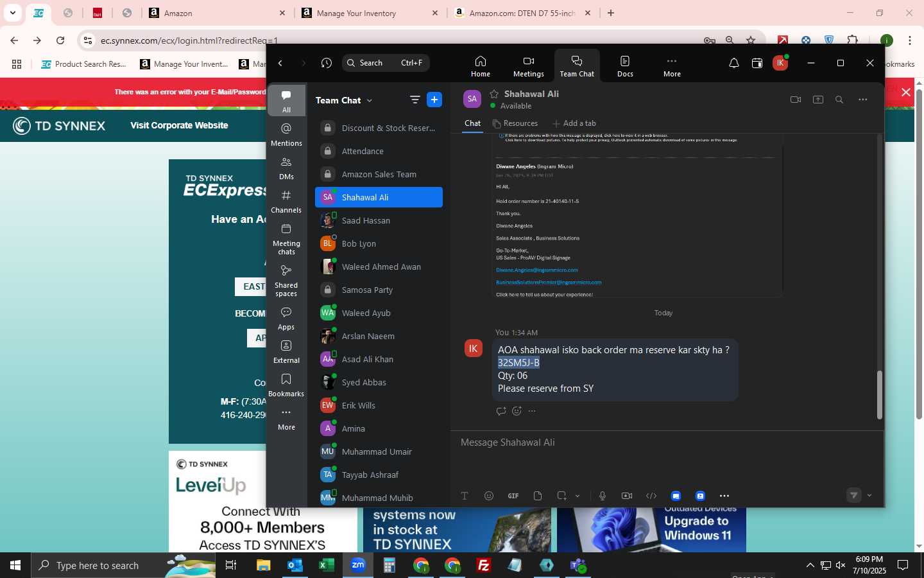
Task: Search within Shahawal Ali chat
Action: point(839,100)
